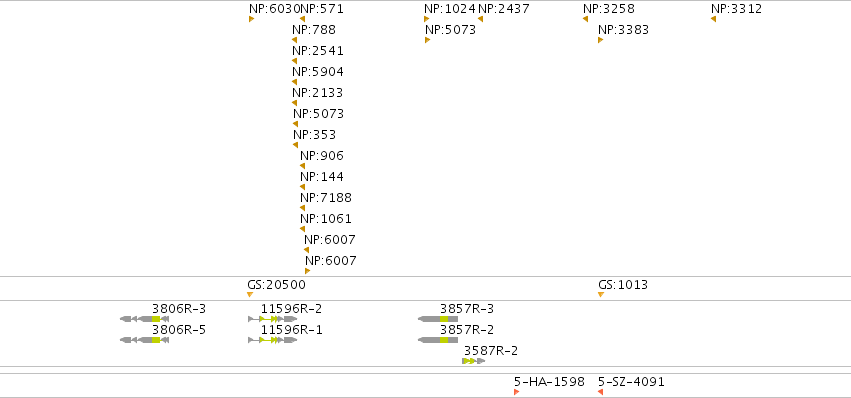Click the 11596R-2 transcript glyph

[x=272, y=319]
